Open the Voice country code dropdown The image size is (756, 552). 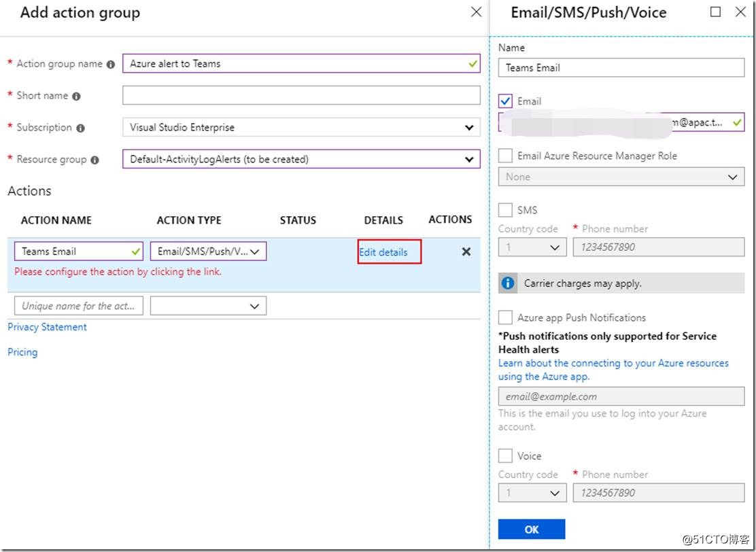click(532, 493)
